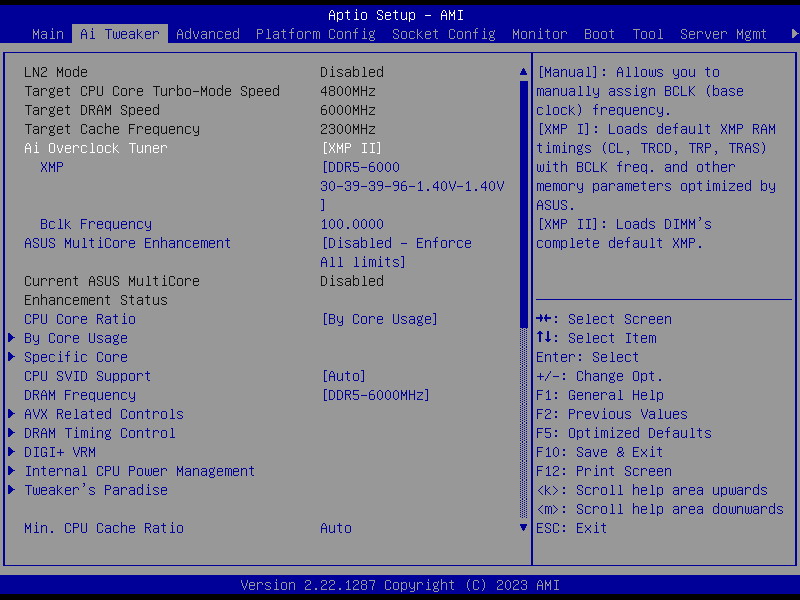Screen dimensions: 800x600
Task: Select the XMP setting label
Action: [52, 167]
